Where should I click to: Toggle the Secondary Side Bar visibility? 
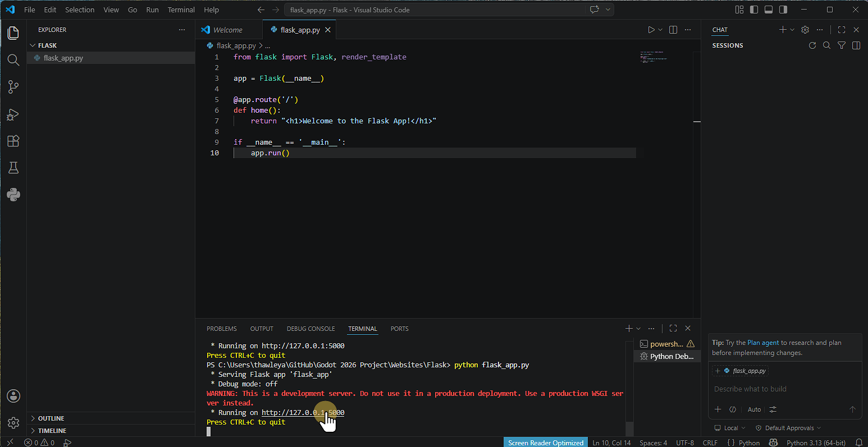click(x=783, y=10)
